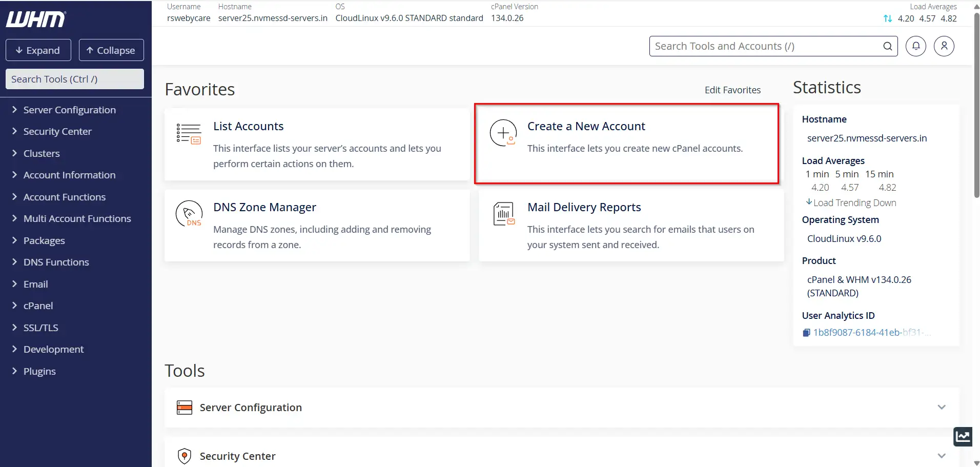Image resolution: width=980 pixels, height=467 pixels.
Task: Click hostname server25.nvmessd-servers.in in Statistics
Action: (x=867, y=138)
